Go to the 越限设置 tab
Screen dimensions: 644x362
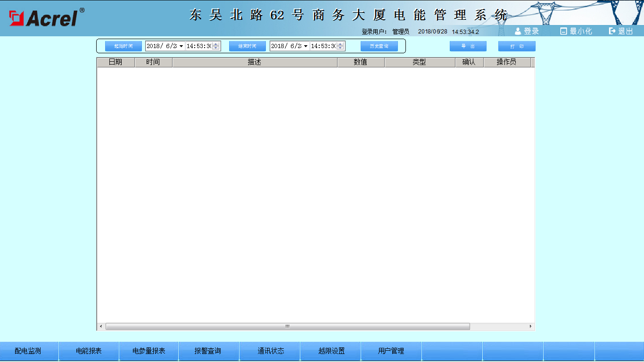pos(331,351)
